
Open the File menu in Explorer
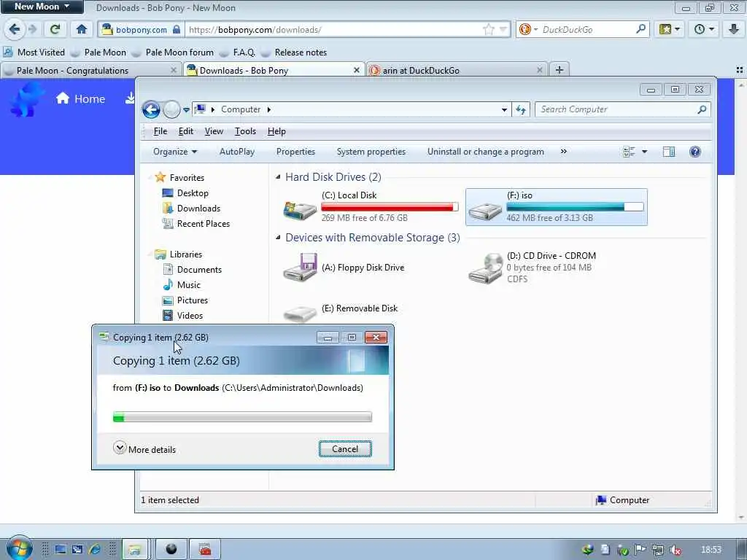click(160, 131)
